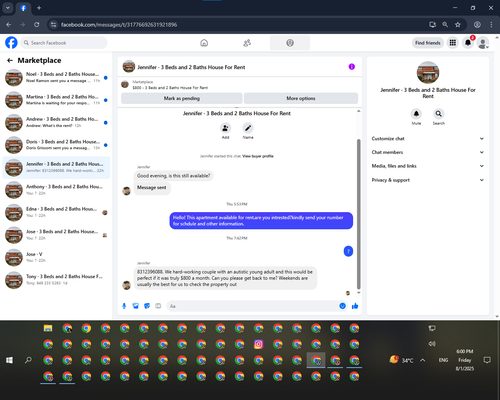Bookmark this page with star icon
500x400 pixels.
[458, 25]
